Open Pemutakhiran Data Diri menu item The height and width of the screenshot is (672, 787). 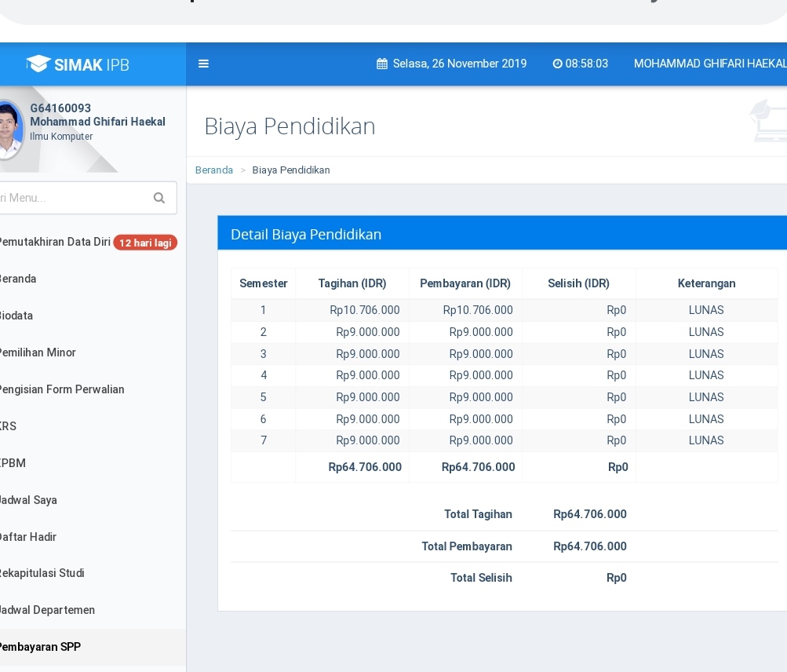pos(55,242)
